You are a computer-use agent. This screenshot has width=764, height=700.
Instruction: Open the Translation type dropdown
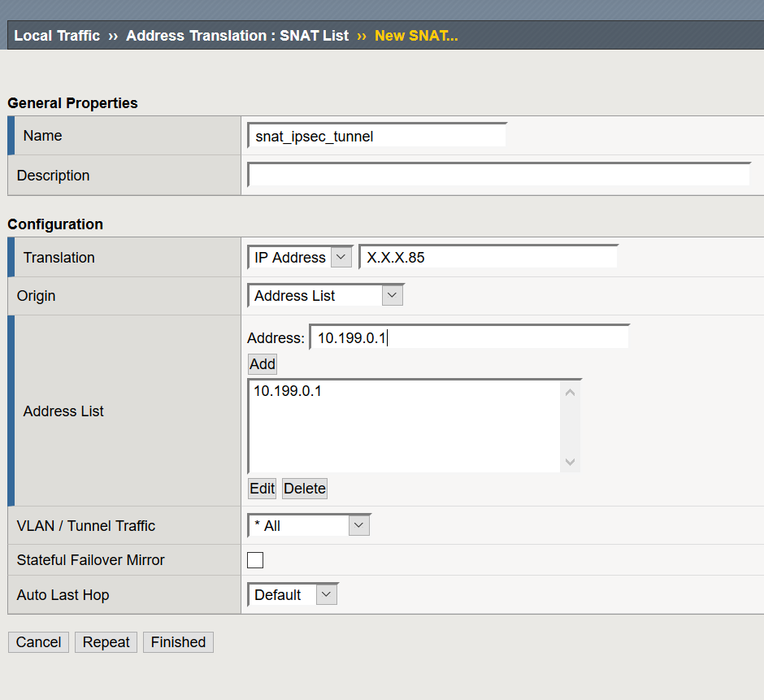pos(341,257)
